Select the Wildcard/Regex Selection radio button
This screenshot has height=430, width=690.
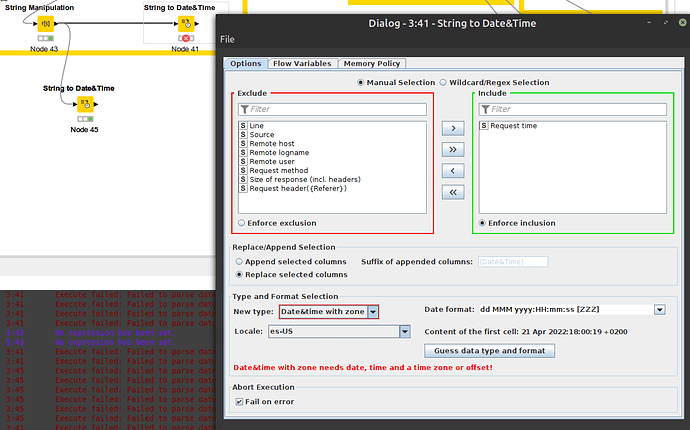443,83
